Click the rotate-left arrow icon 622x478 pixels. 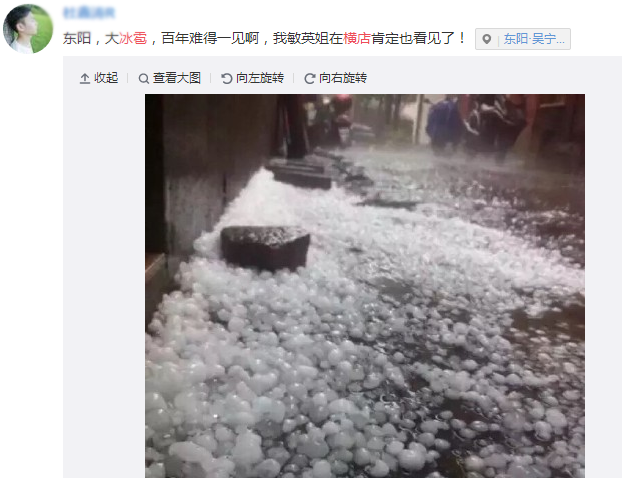227,79
